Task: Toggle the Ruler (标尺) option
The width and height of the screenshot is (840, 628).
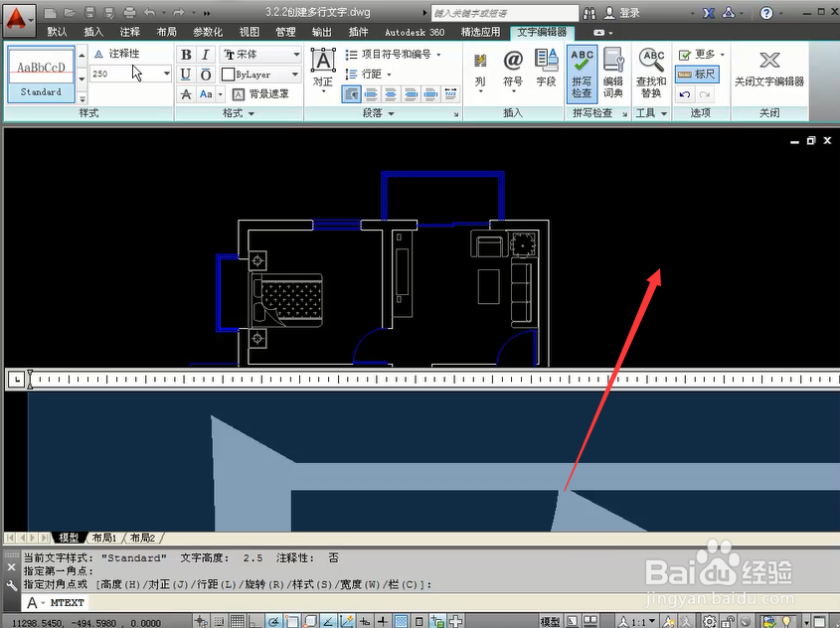Action: pyautogui.click(x=697, y=75)
